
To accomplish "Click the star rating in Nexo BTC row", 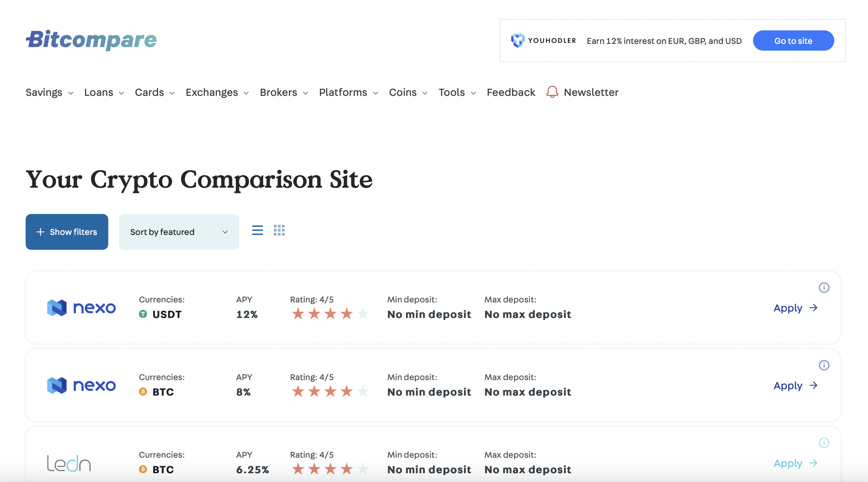I will [330, 392].
